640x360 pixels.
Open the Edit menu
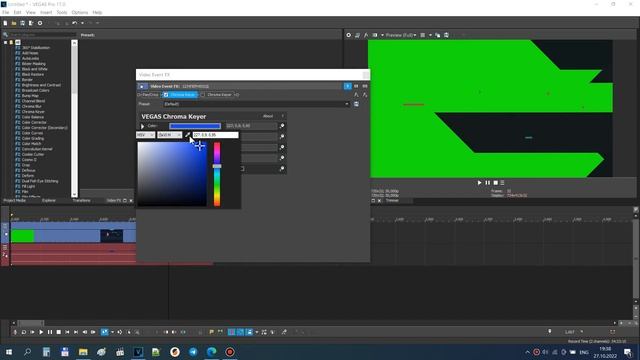[x=17, y=13]
